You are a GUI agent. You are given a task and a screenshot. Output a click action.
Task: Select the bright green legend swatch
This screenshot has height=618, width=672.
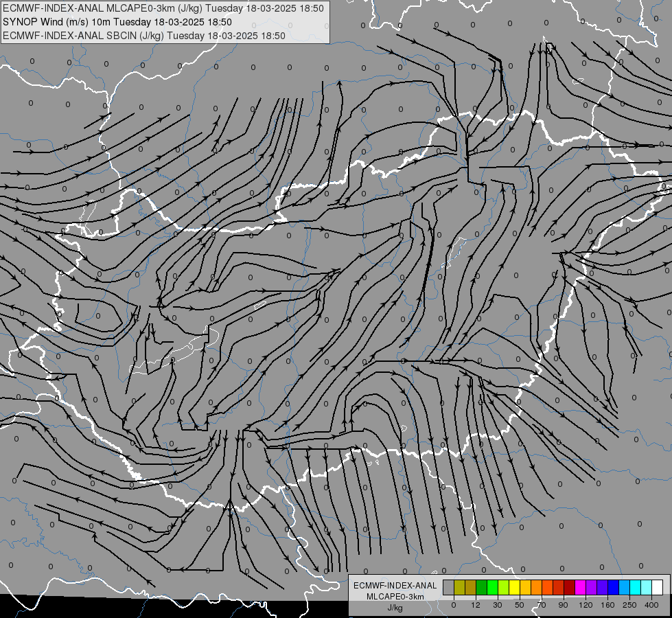click(x=492, y=587)
